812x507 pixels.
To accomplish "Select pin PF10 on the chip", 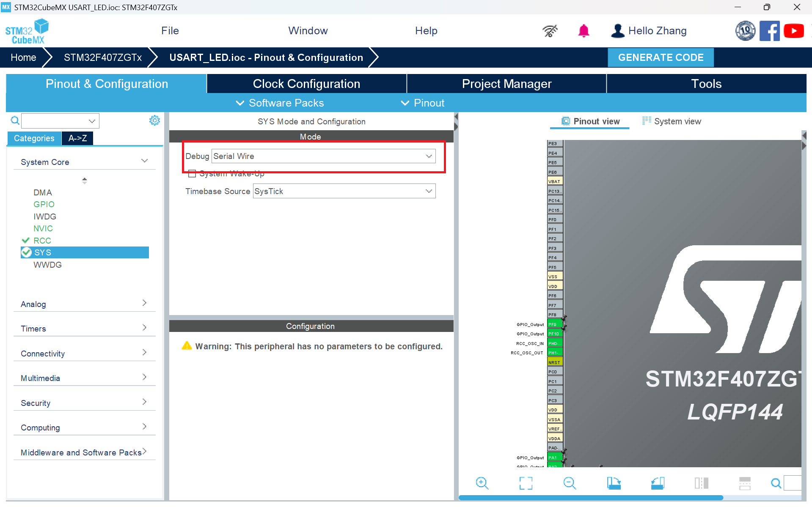I will [x=555, y=334].
